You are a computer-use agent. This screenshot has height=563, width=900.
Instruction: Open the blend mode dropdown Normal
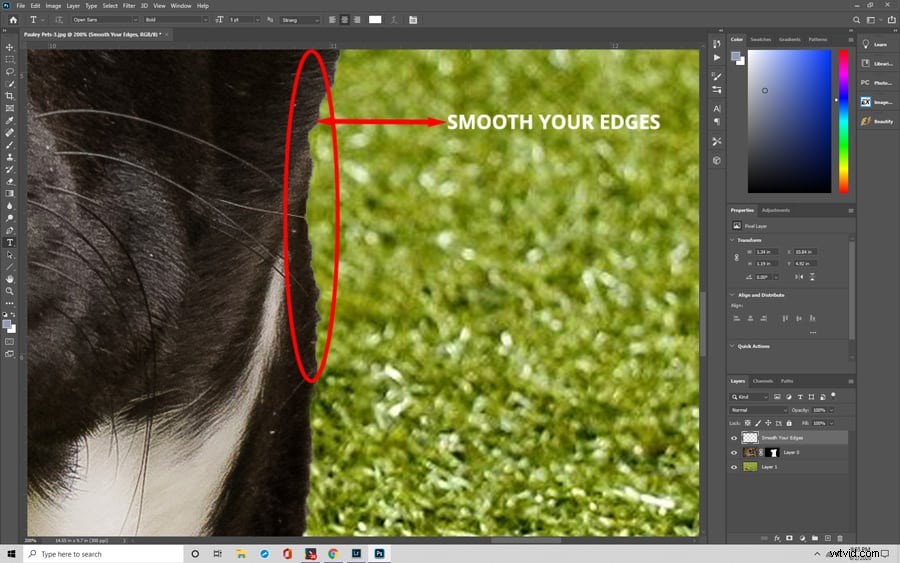coord(758,410)
